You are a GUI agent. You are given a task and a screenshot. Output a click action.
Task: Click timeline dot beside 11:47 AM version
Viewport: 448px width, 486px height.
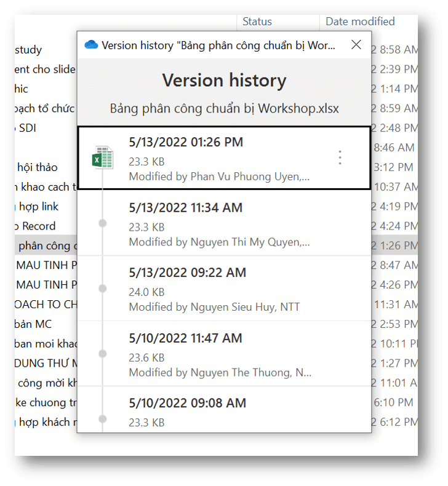[x=102, y=354]
